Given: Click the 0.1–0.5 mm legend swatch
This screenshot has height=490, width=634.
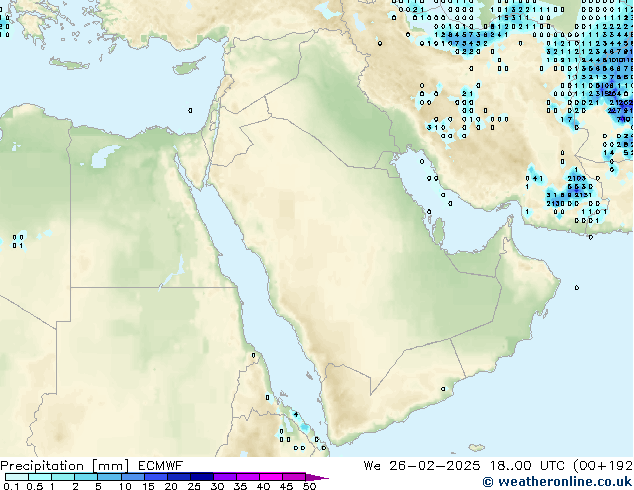Looking at the screenshot, I should 17,477.
